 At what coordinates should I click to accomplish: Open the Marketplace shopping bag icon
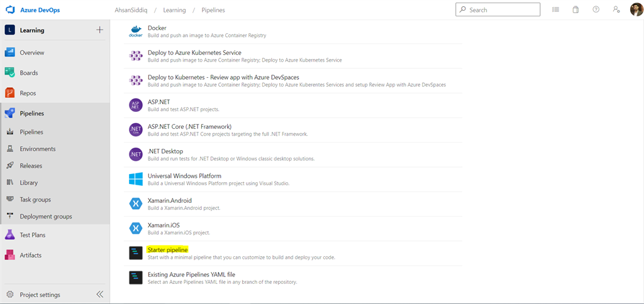click(576, 9)
